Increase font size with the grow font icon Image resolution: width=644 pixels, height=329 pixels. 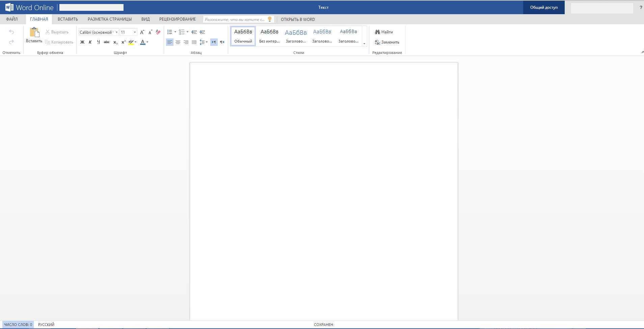click(142, 32)
